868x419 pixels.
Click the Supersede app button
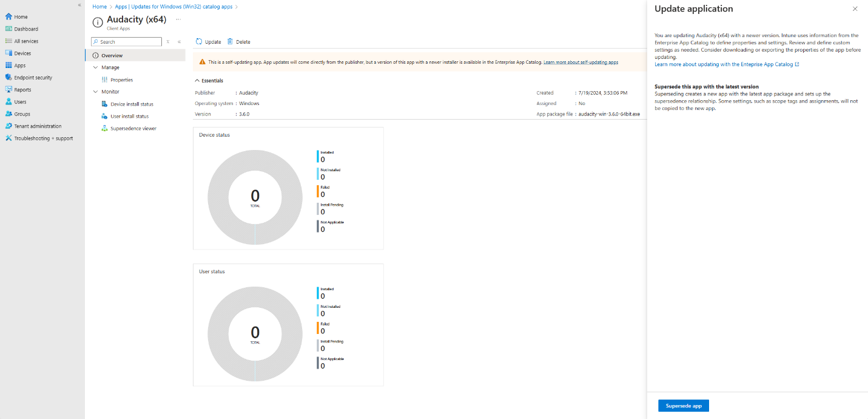click(x=684, y=406)
